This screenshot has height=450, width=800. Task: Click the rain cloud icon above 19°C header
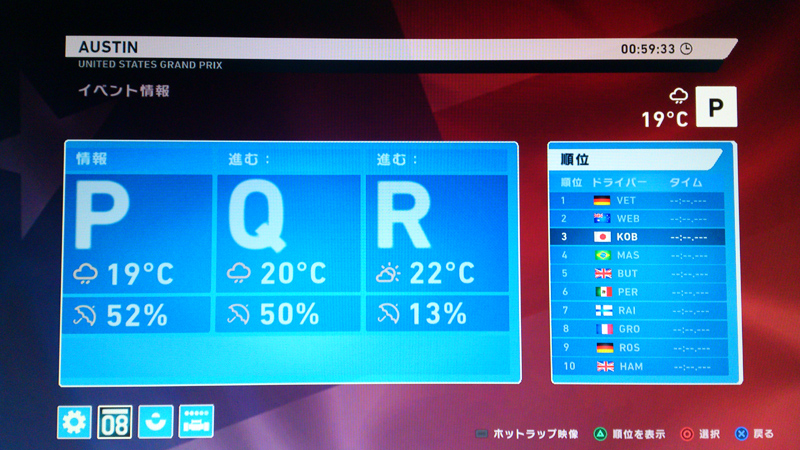click(679, 96)
